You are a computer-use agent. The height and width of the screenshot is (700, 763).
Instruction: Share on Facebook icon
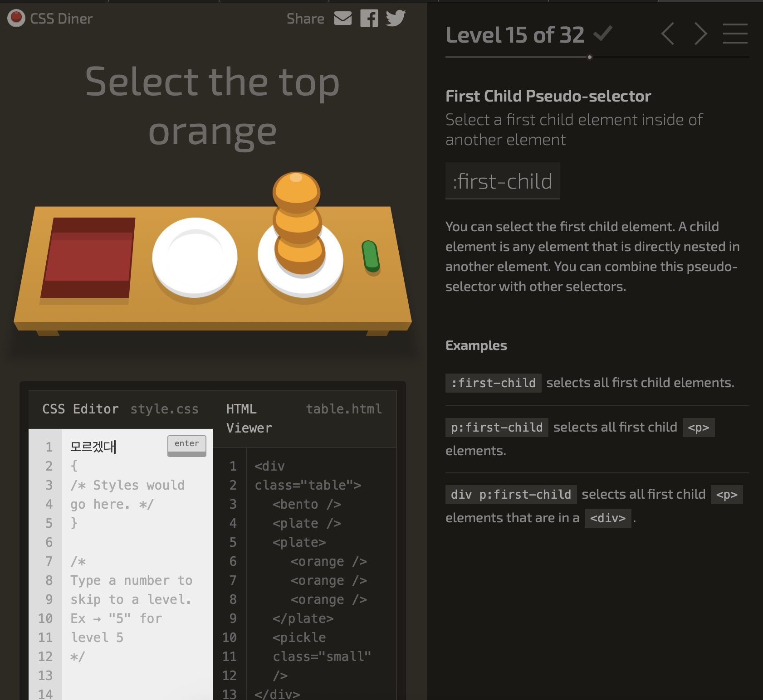369,19
